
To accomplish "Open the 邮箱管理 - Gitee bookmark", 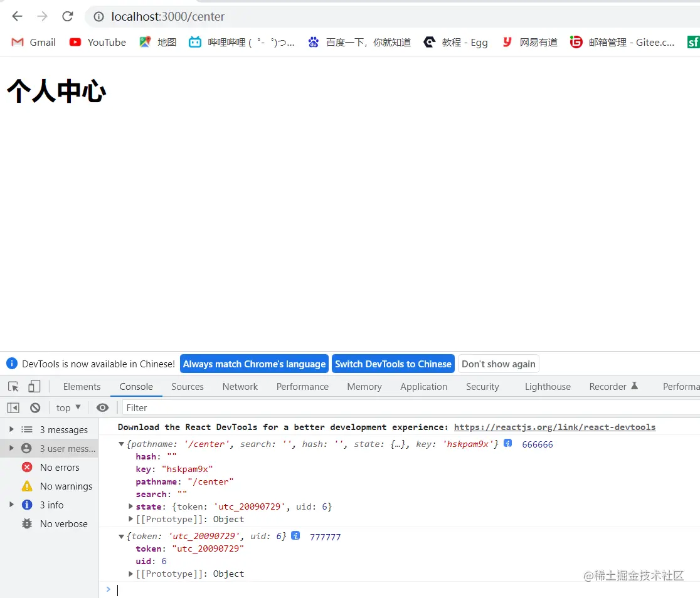I will click(622, 43).
